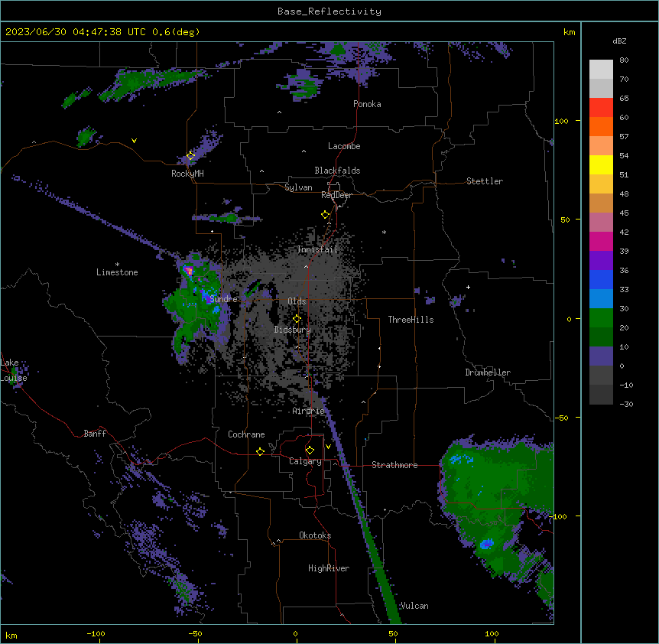This screenshot has height=644, width=659.
Task: Click the Ponoka city label
Action: tap(367, 104)
